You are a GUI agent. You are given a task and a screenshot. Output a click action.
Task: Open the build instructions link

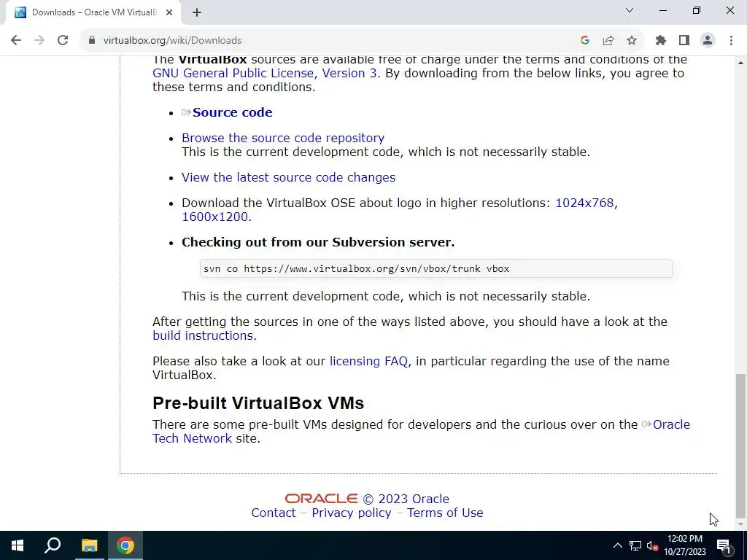pyautogui.click(x=203, y=335)
